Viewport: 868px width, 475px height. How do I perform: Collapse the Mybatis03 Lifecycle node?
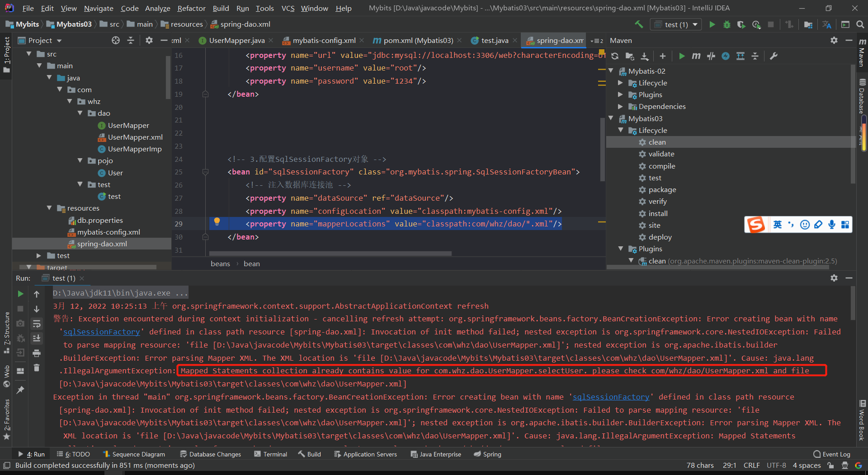point(621,130)
